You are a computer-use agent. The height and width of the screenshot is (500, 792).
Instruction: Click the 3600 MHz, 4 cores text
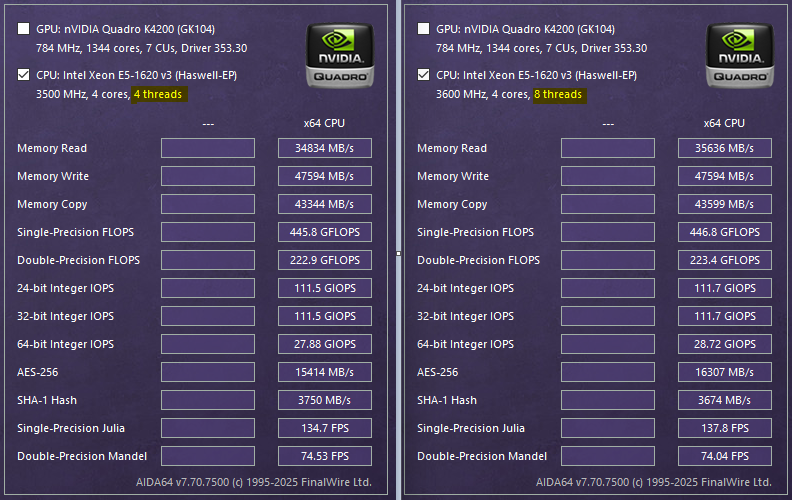coord(483,94)
